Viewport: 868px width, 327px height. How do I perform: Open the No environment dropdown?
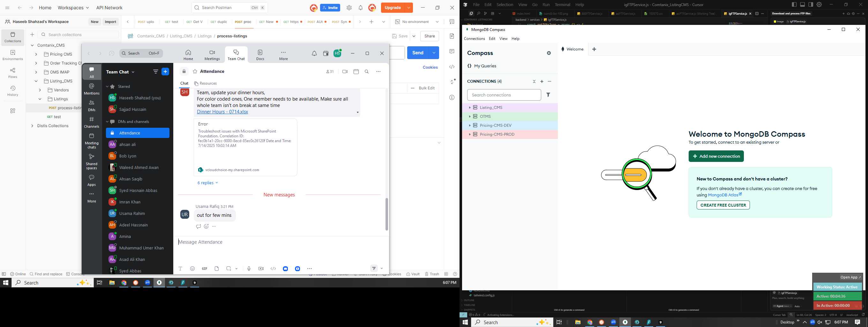coord(417,22)
